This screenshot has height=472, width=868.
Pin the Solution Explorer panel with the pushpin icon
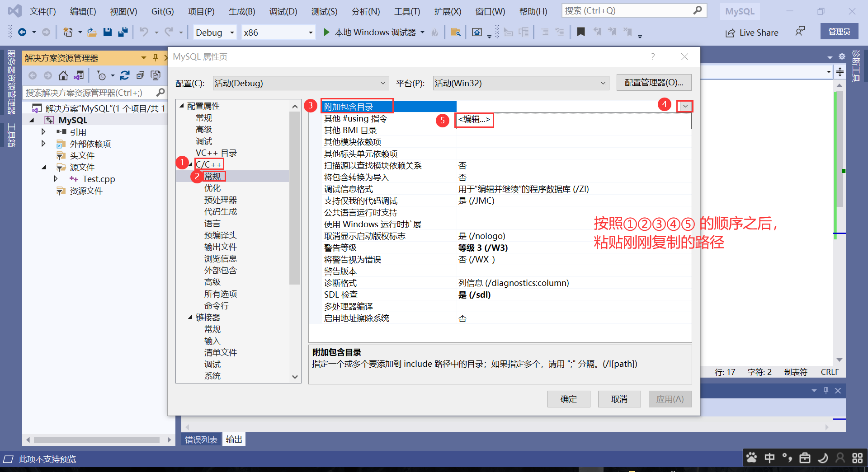pos(156,58)
